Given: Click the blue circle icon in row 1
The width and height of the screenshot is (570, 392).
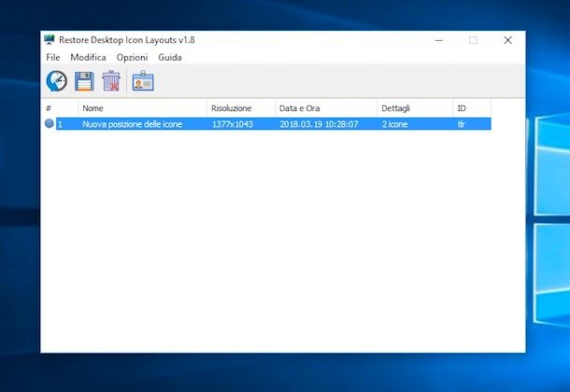Looking at the screenshot, I should [x=50, y=123].
